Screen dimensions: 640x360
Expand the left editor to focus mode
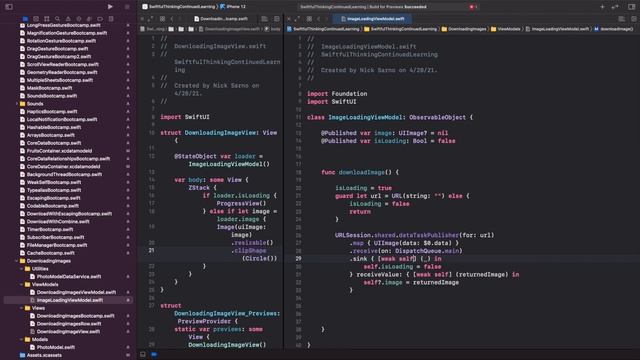click(x=151, y=19)
